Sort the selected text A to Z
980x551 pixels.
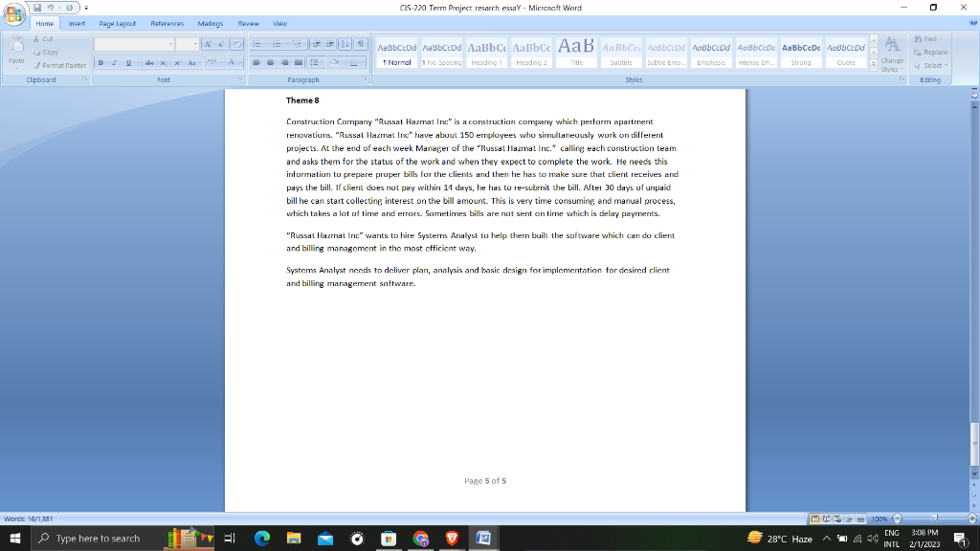(x=345, y=44)
